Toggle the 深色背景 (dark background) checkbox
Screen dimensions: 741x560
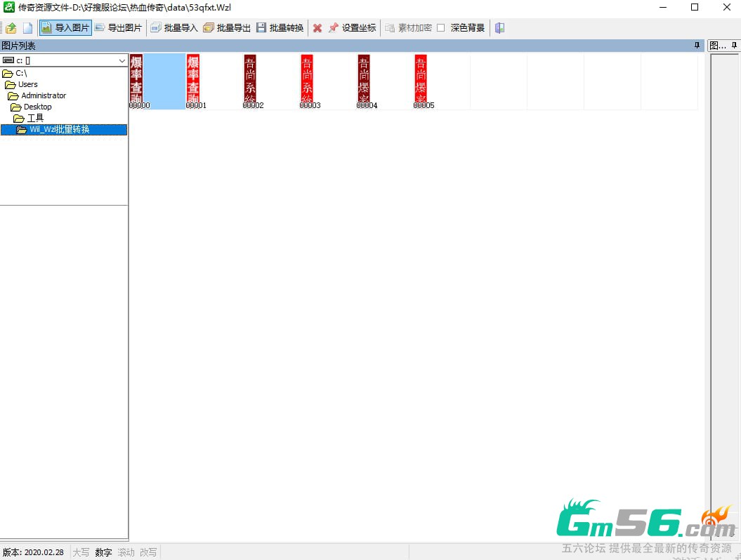point(441,28)
